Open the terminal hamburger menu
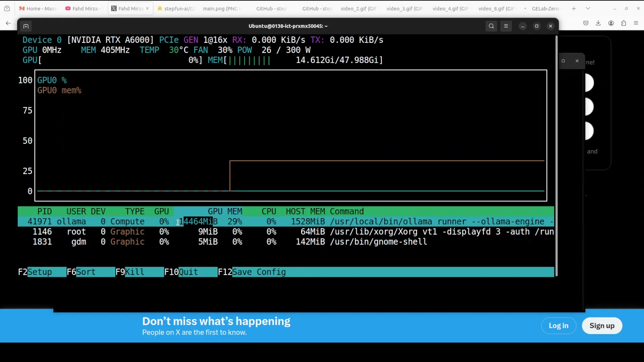Image resolution: width=644 pixels, height=362 pixels. click(x=506, y=26)
